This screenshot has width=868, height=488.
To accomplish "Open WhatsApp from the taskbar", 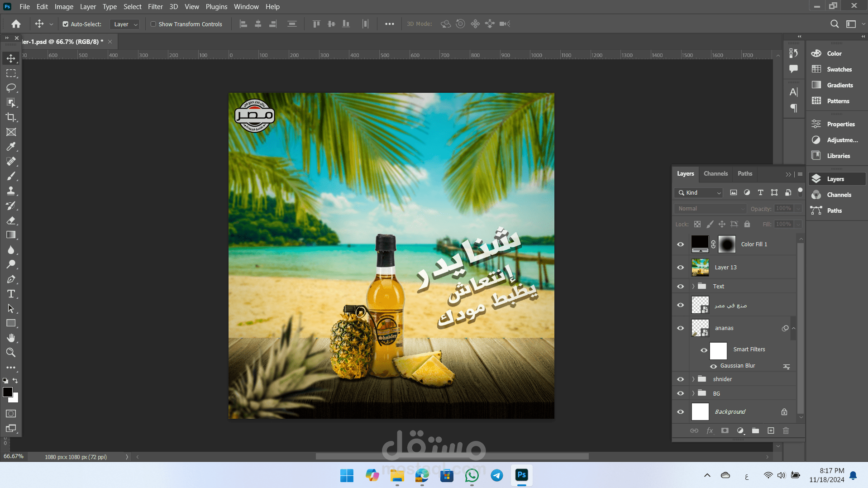I will [472, 475].
